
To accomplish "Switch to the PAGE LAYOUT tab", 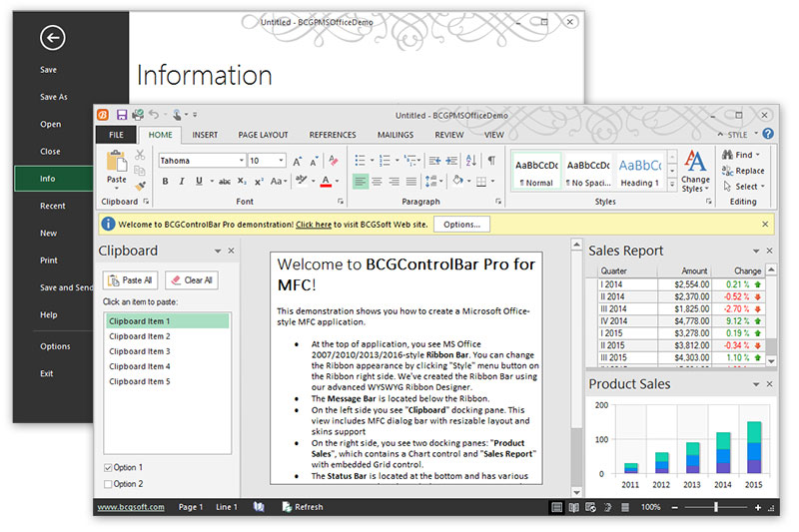I will tap(263, 135).
